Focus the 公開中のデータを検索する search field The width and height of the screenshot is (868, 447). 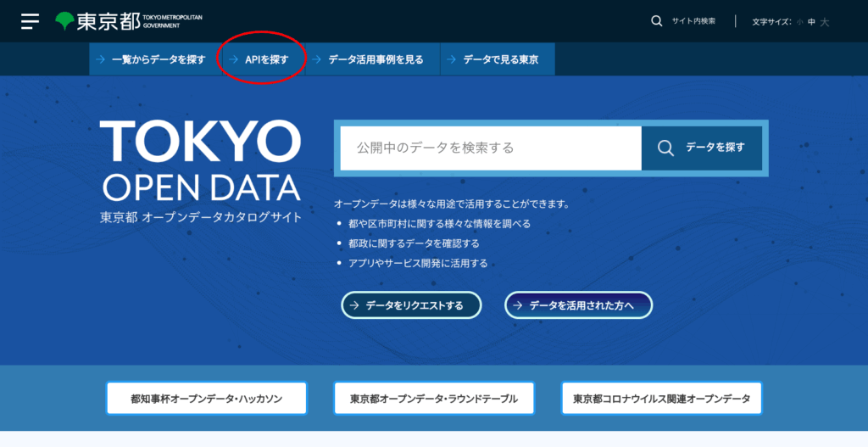(491, 148)
